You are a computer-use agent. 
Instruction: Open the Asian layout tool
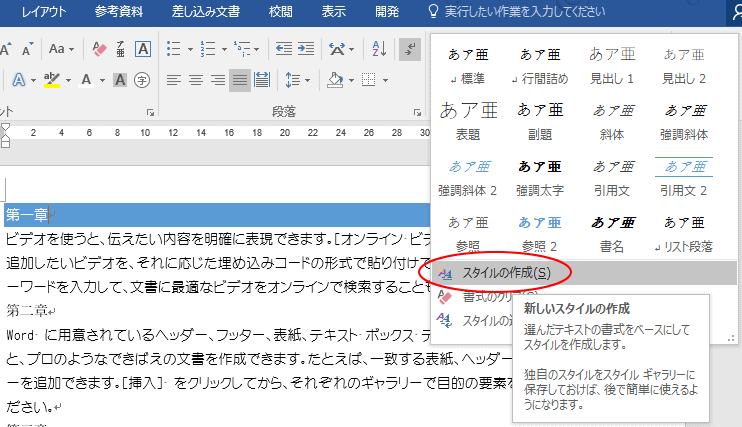[x=337, y=49]
